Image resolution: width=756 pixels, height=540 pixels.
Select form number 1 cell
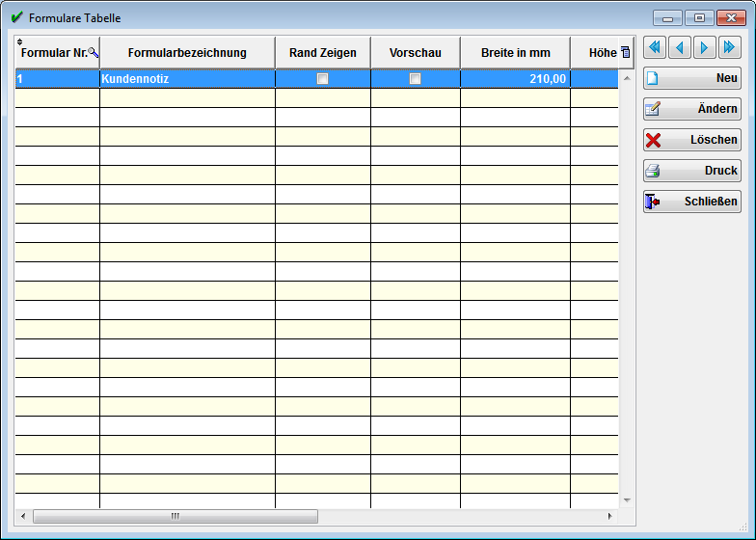[x=58, y=79]
